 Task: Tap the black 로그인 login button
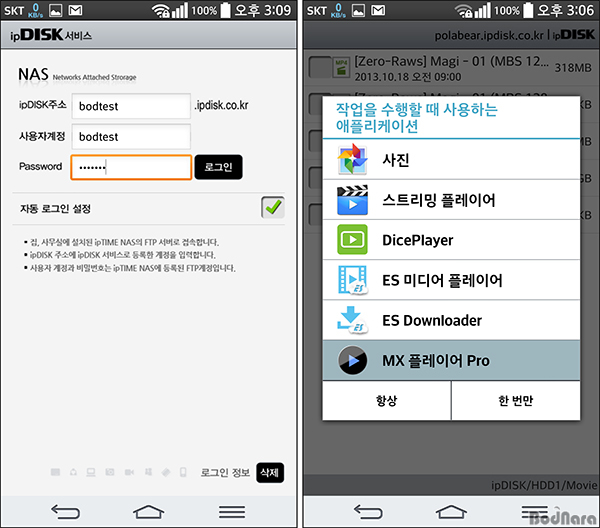(218, 167)
